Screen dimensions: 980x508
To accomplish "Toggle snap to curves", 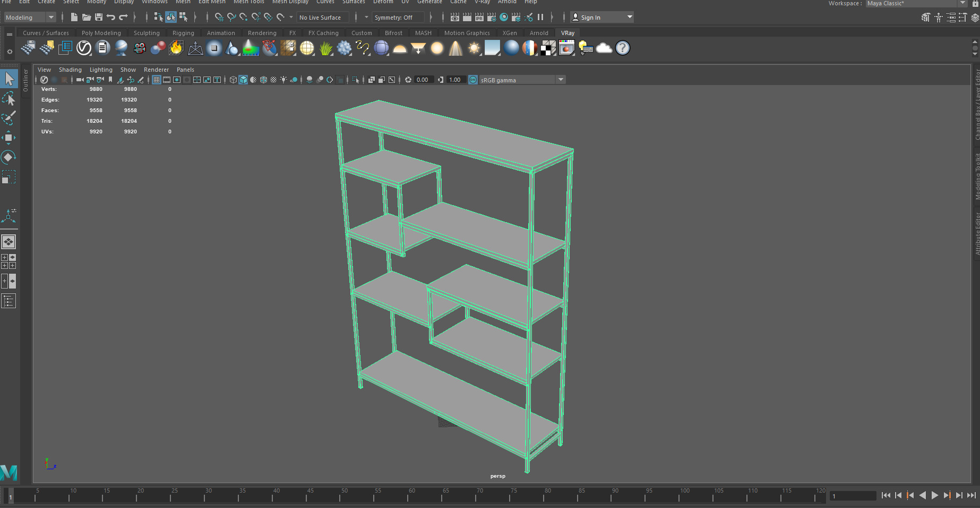I will click(x=231, y=17).
